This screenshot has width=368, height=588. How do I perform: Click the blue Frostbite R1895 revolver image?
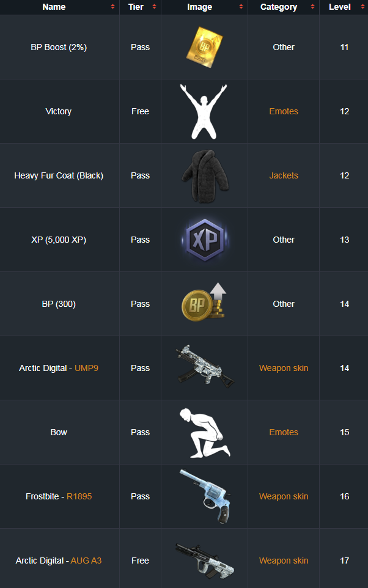205,496
